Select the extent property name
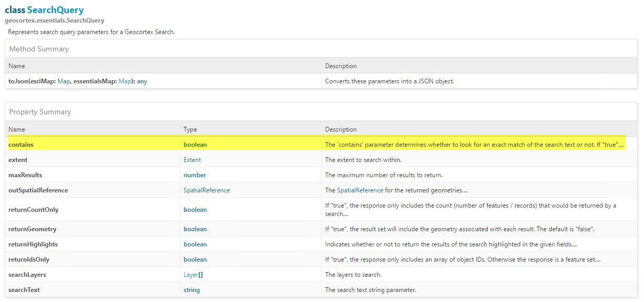This screenshot has height=302, width=644. pyautogui.click(x=18, y=159)
